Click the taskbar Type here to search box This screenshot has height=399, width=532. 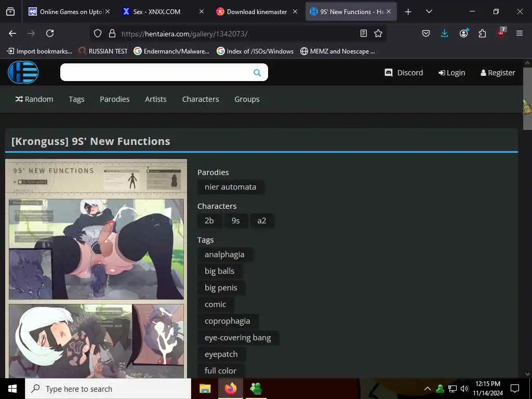coord(108,389)
